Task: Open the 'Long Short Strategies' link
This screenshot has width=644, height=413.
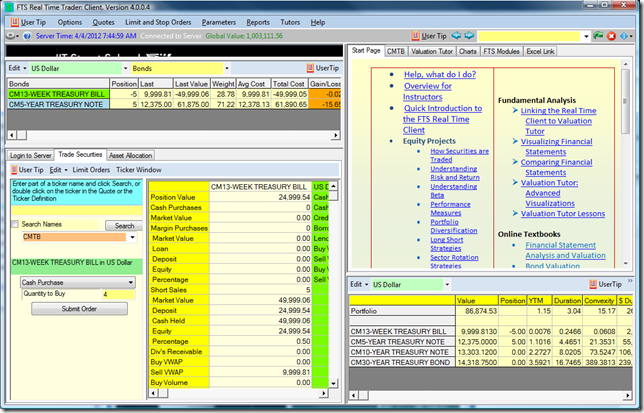Action: (446, 244)
